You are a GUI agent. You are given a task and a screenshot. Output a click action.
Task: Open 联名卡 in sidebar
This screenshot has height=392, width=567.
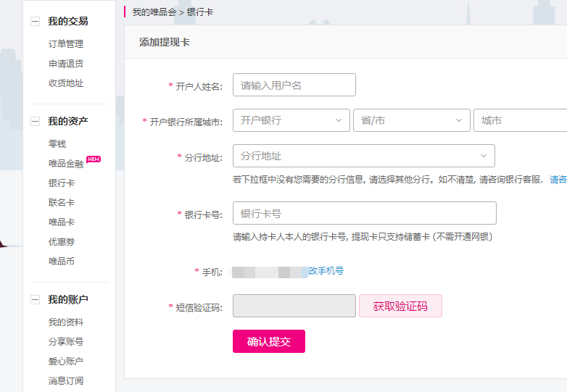click(62, 202)
